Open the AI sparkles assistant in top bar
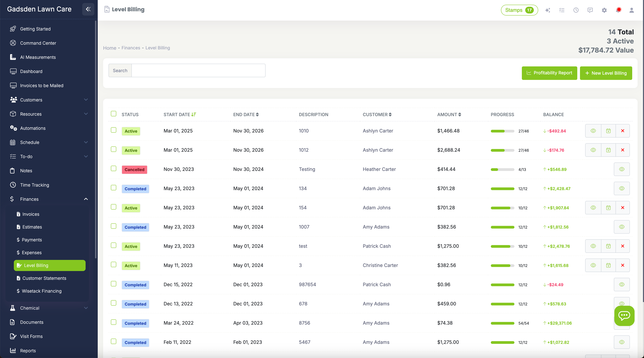644x358 pixels. [548, 10]
